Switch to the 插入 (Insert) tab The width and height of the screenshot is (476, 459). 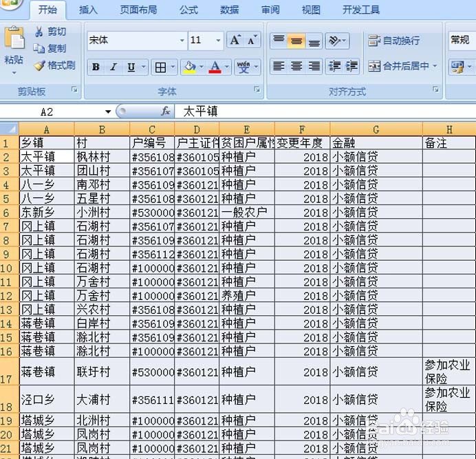coord(88,10)
